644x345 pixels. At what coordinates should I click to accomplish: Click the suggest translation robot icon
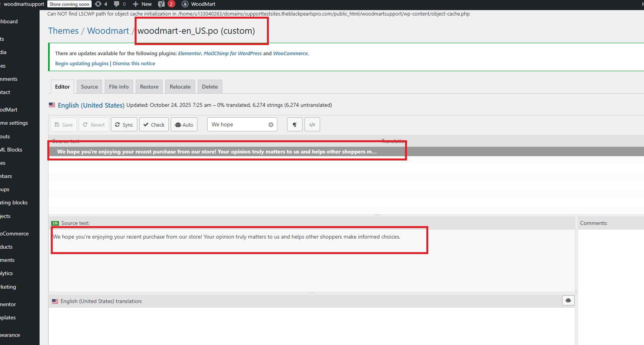tap(568, 300)
